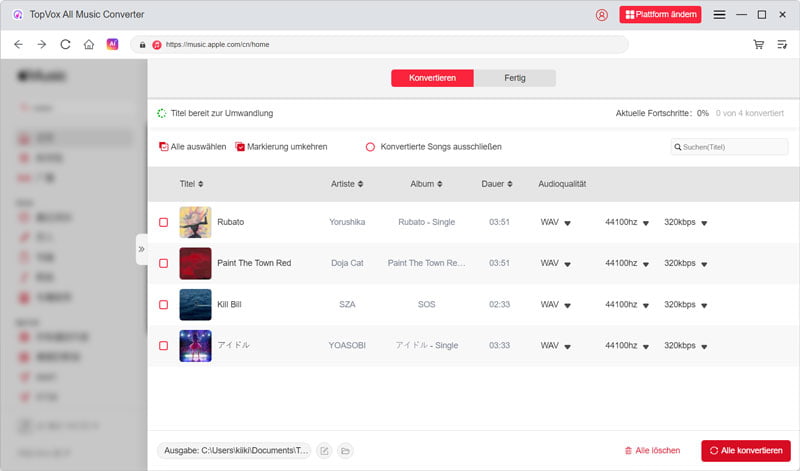Click the album name SOS
The width and height of the screenshot is (800, 471).
coord(427,304)
